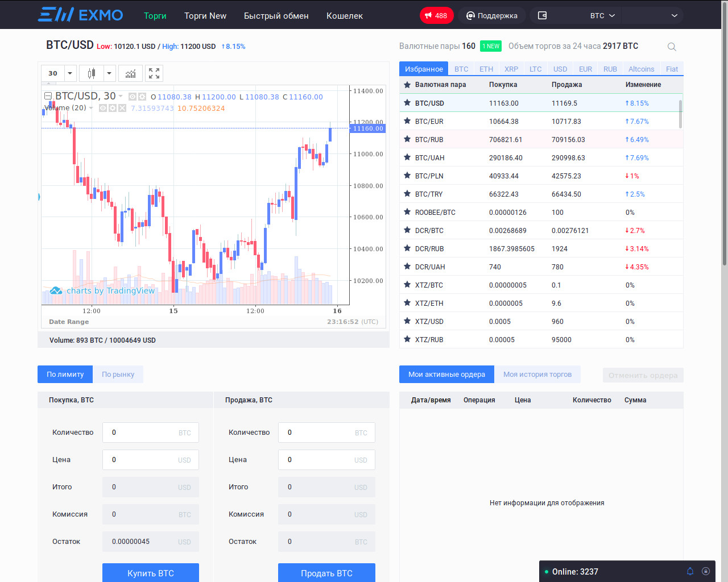The height and width of the screenshot is (582, 728).
Task: Open the 30 interval dropdown arrow
Action: tap(70, 73)
